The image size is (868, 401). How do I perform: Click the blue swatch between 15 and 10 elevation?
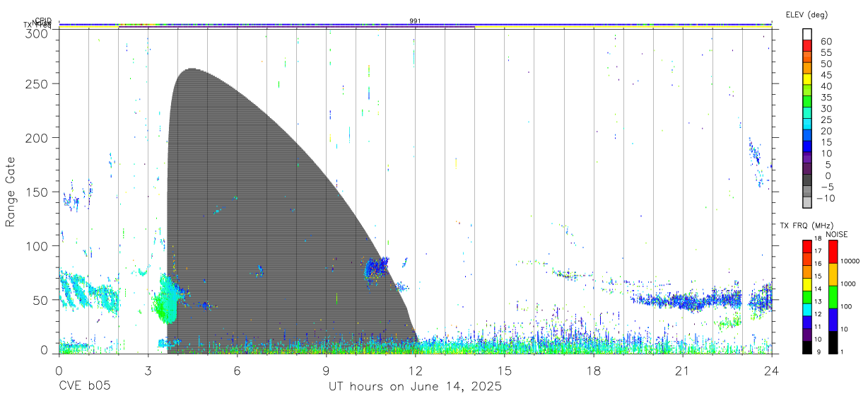pos(808,147)
